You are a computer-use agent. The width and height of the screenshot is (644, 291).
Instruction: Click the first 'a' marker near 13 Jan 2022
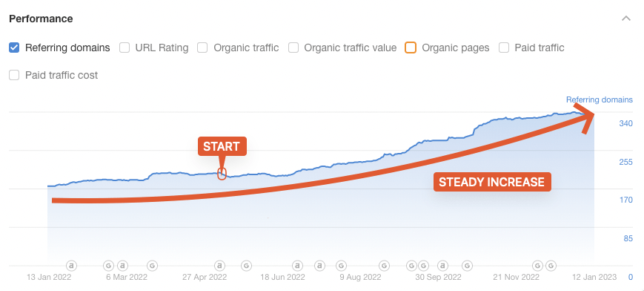72,266
